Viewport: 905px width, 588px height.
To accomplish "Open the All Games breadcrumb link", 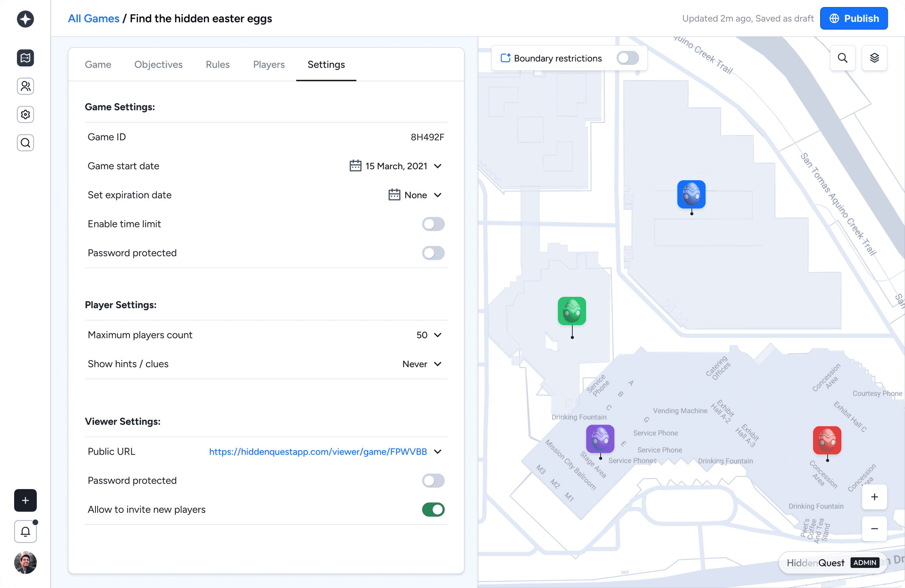I will coord(94,19).
